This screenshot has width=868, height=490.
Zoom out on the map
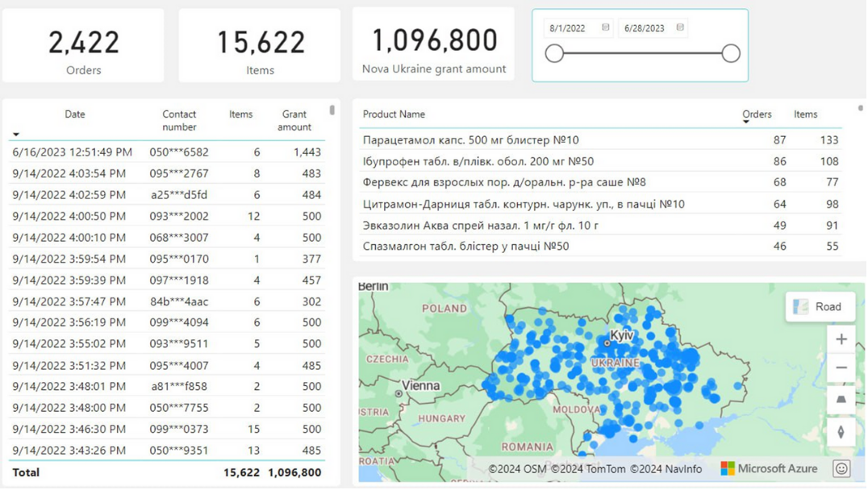[841, 367]
